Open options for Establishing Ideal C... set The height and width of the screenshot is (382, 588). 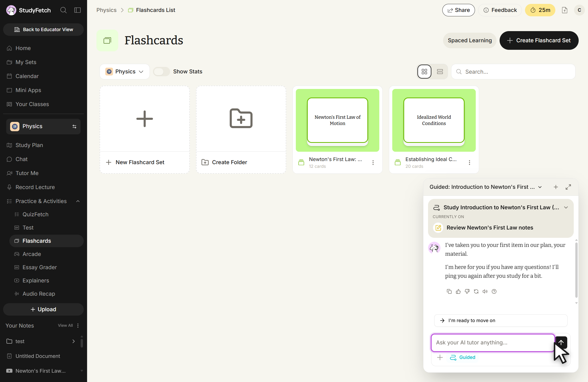[470, 163]
